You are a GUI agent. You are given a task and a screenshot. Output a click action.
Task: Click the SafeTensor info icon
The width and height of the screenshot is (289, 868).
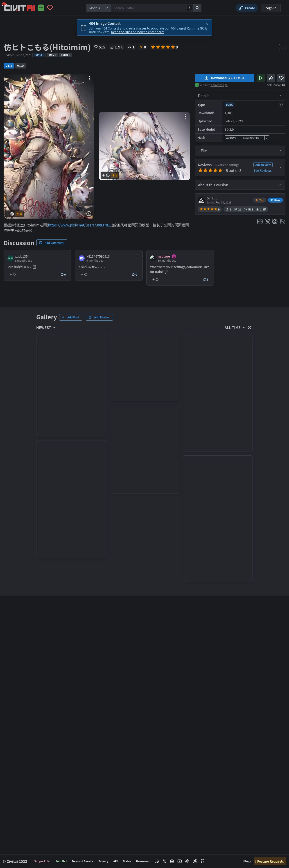[284, 85]
